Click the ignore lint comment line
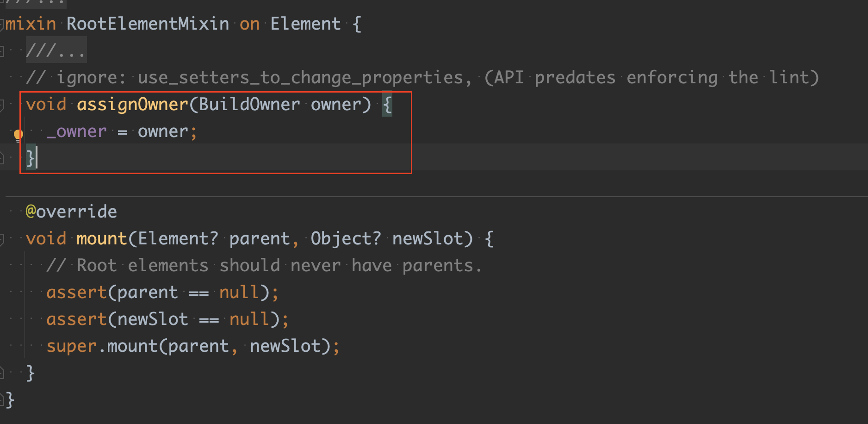This screenshot has width=868, height=424. [x=422, y=77]
